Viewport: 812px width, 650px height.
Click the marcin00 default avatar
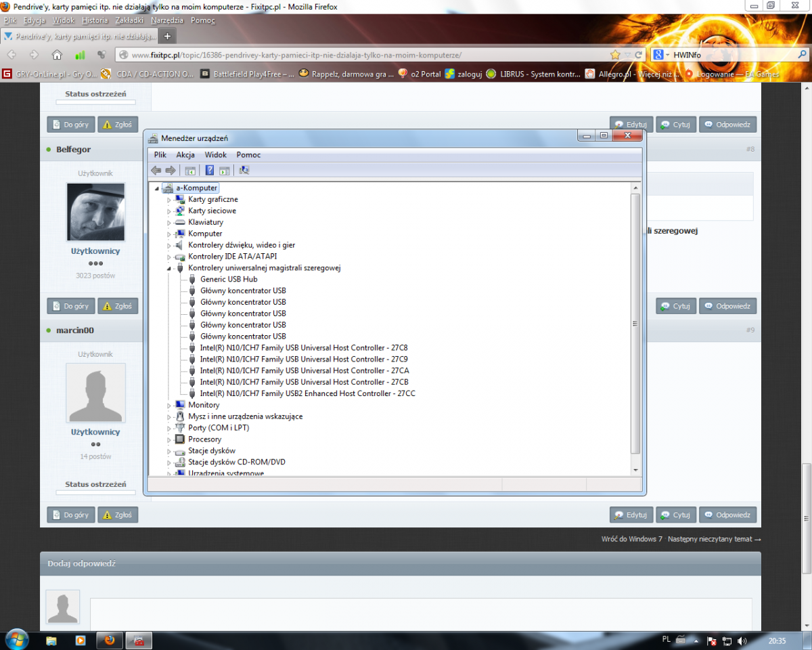click(95, 393)
